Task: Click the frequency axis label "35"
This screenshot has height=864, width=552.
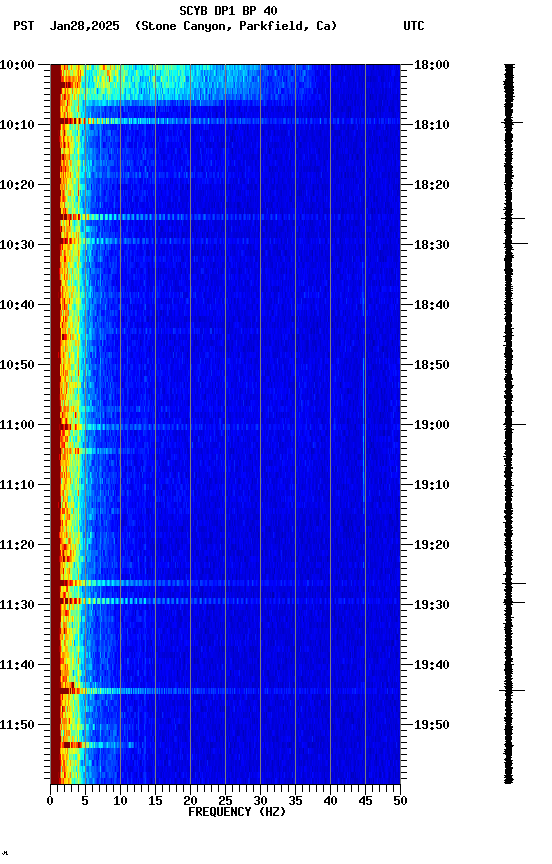Action: click(x=295, y=801)
